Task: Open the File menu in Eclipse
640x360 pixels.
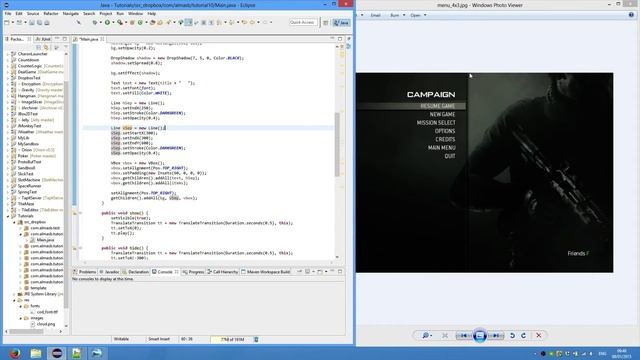Action: (8, 13)
